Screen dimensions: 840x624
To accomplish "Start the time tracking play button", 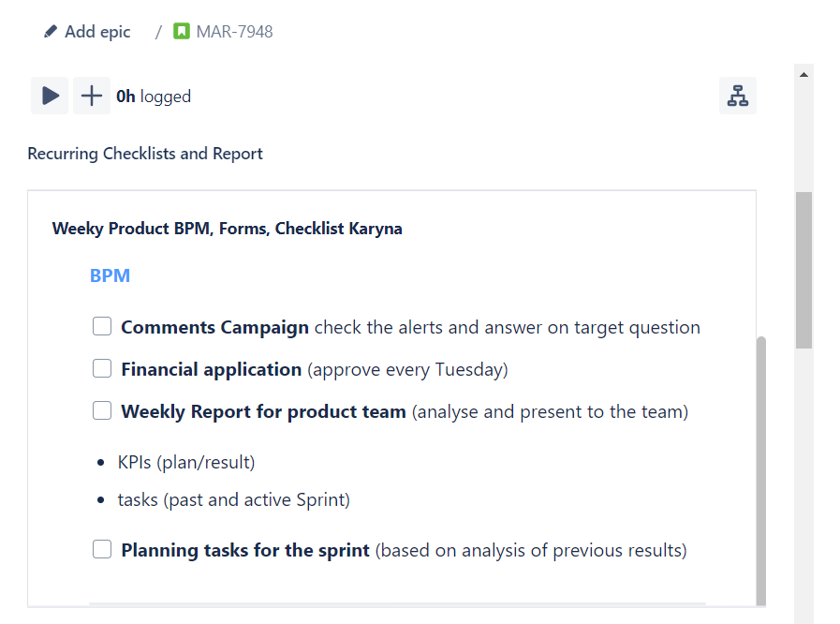I will [50, 96].
